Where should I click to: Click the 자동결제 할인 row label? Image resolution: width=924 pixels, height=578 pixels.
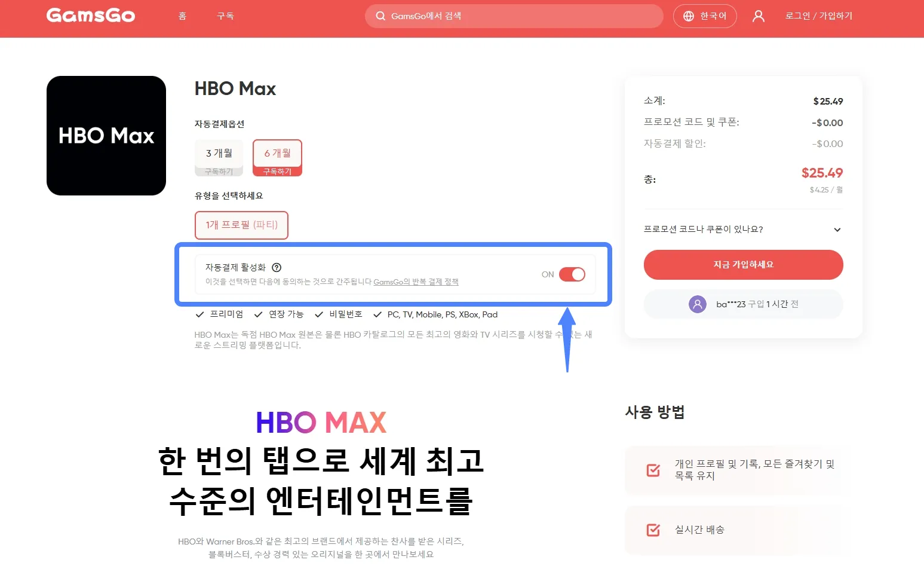click(675, 144)
